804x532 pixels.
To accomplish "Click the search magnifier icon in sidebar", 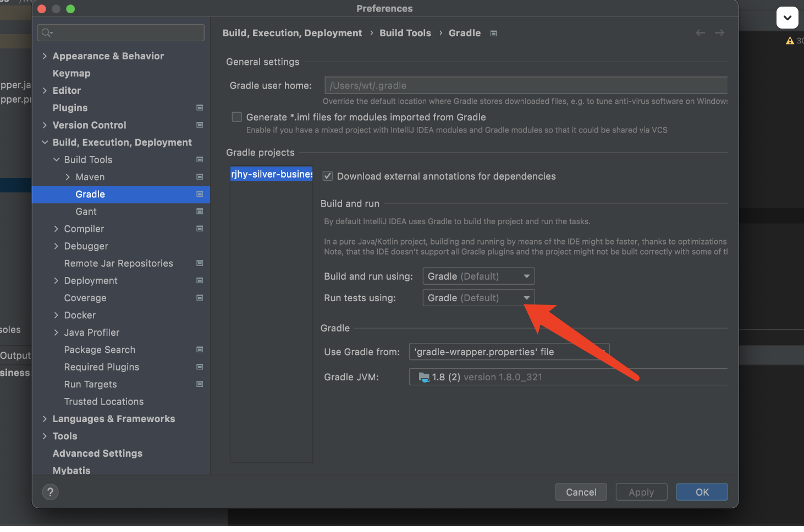I will tap(47, 33).
